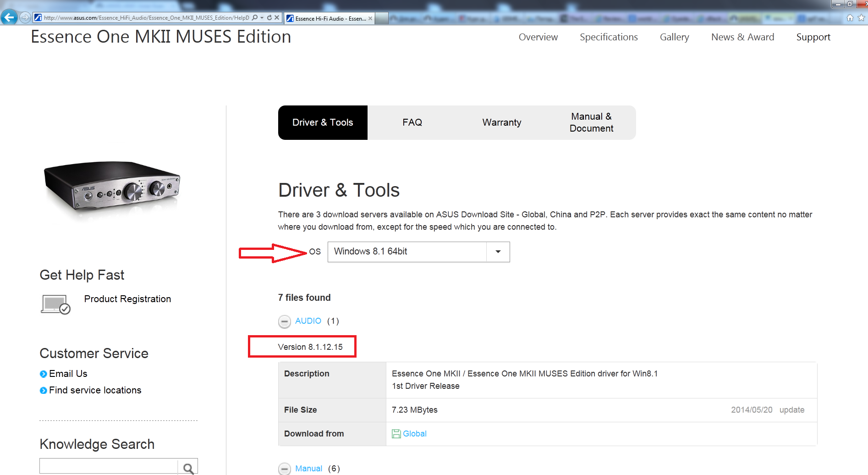The height and width of the screenshot is (475, 868).
Task: Click the refresh page icon in address bar
Action: pyautogui.click(x=269, y=17)
